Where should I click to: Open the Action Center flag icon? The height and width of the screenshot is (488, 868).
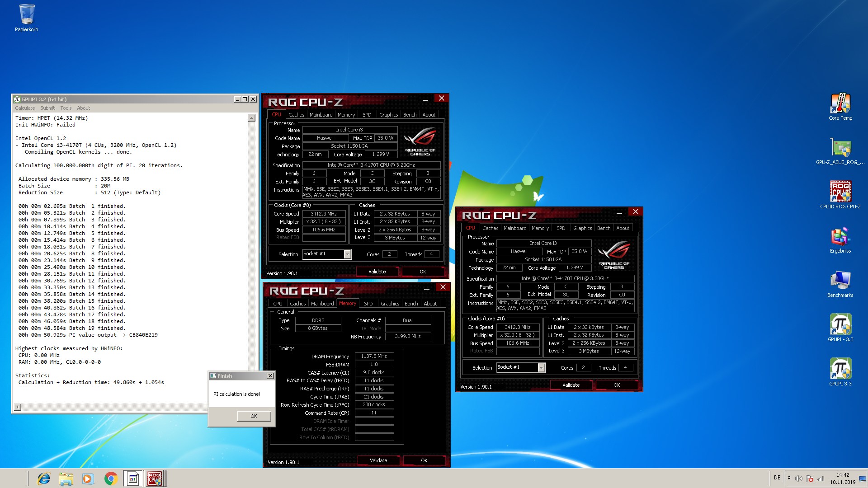click(810, 479)
